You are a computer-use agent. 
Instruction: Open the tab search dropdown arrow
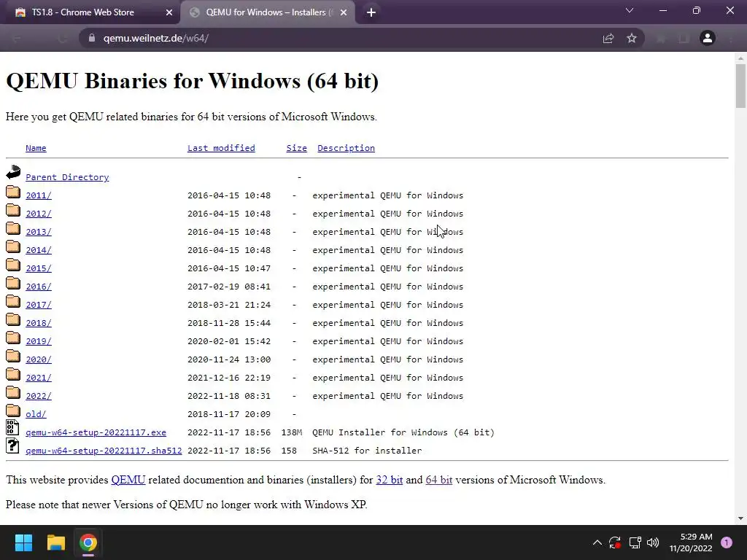pyautogui.click(x=630, y=10)
